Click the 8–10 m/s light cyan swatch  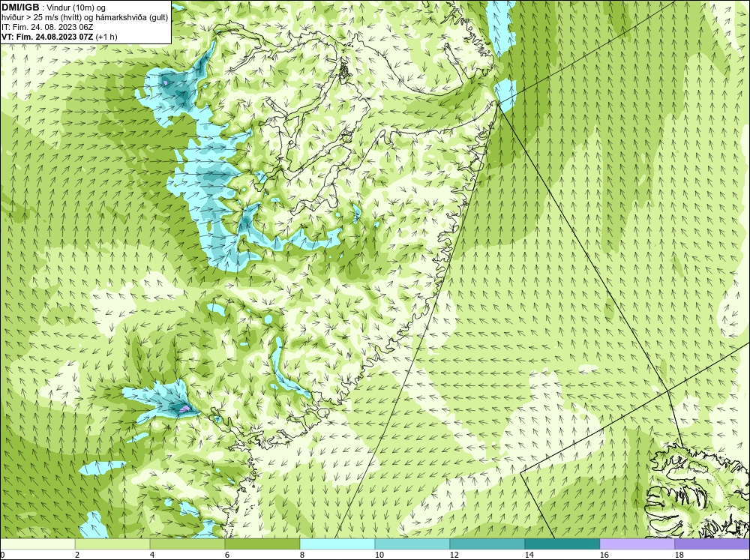point(337,544)
